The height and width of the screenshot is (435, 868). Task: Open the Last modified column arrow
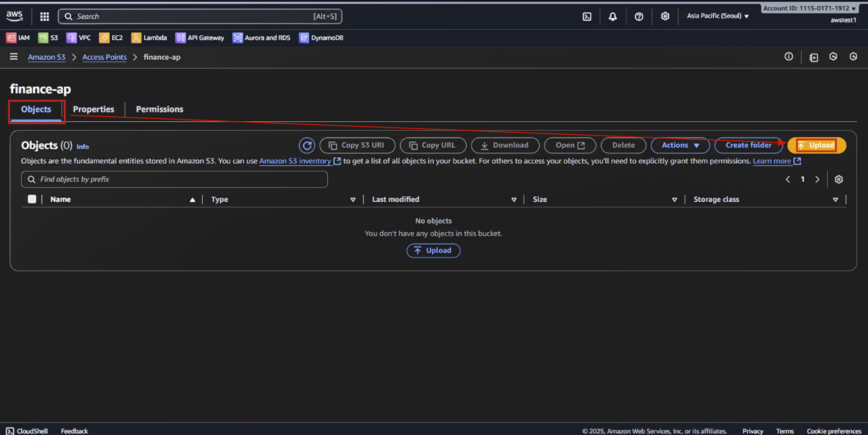(x=514, y=200)
